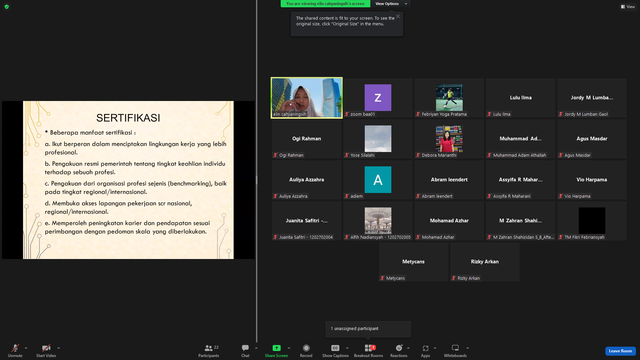Expand reactions options arrow next to Reactions
Viewport: 640px width, 360px height.
click(409, 348)
